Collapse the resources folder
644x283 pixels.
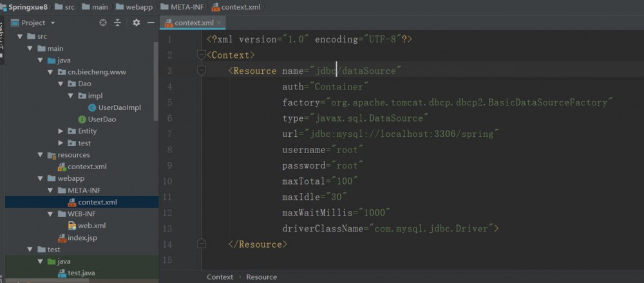point(40,155)
